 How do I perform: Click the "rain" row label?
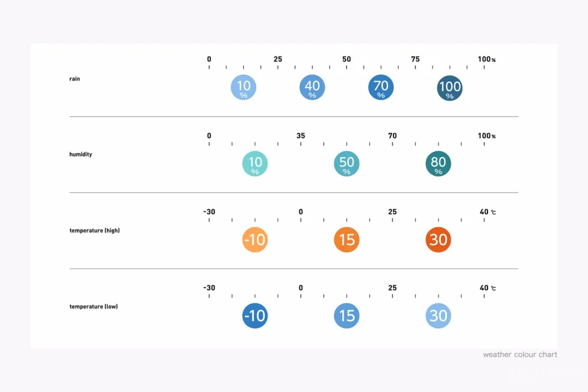tap(75, 79)
